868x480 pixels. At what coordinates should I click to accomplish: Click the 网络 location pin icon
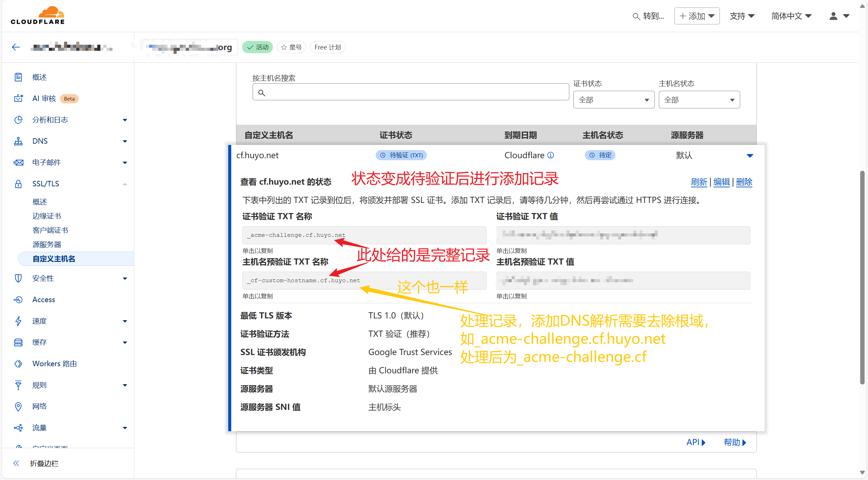(x=18, y=406)
